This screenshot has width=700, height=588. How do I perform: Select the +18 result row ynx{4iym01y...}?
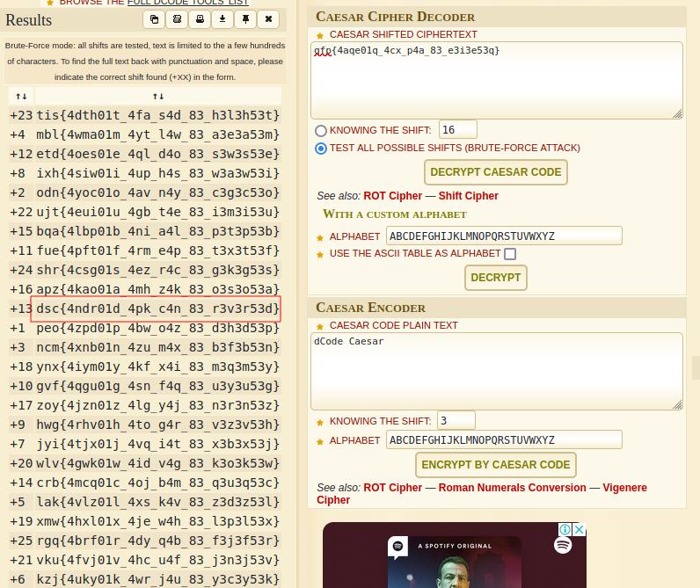(144, 367)
